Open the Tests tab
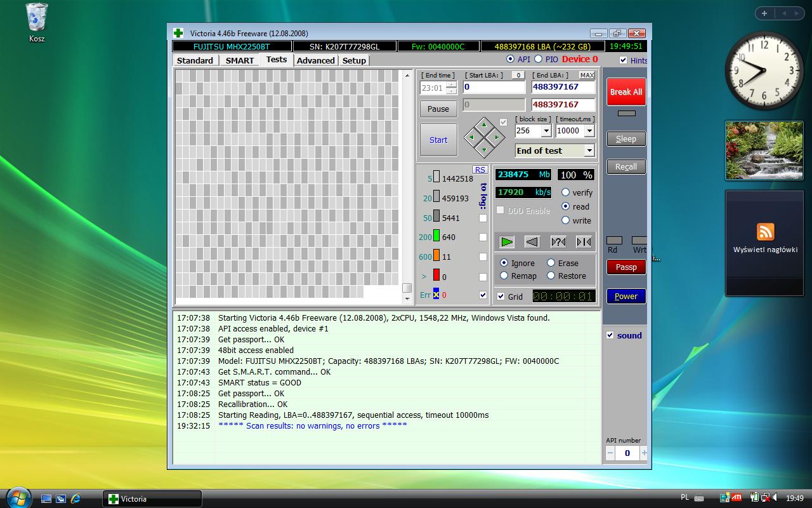The image size is (812, 508). (277, 59)
